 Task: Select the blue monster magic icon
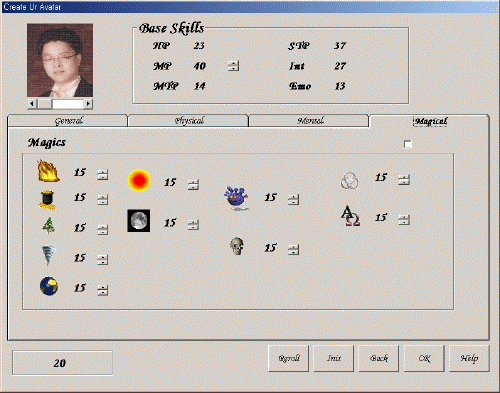coord(237,198)
